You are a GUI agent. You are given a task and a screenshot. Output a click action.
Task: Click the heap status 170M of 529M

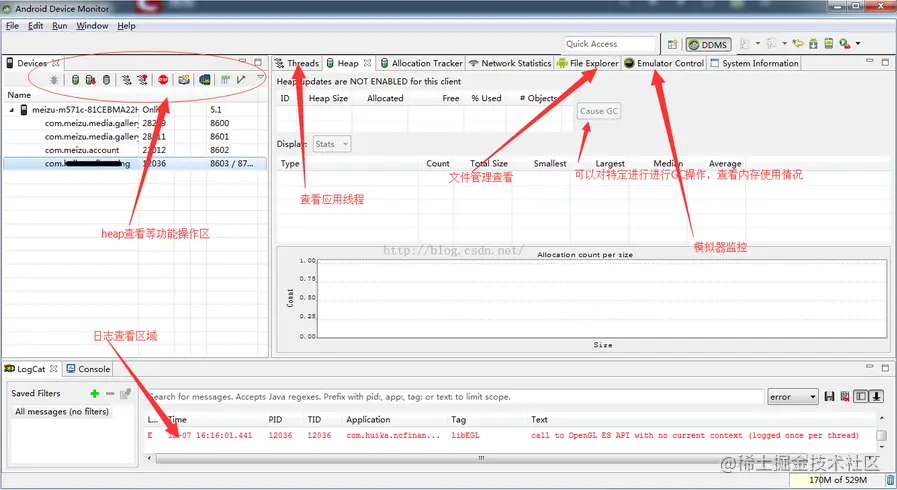tap(838, 480)
